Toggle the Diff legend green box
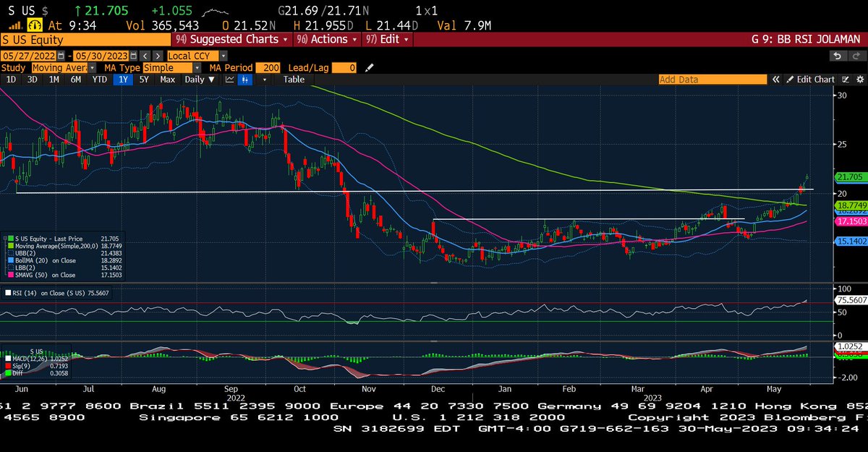The image size is (868, 452). [x=8, y=372]
